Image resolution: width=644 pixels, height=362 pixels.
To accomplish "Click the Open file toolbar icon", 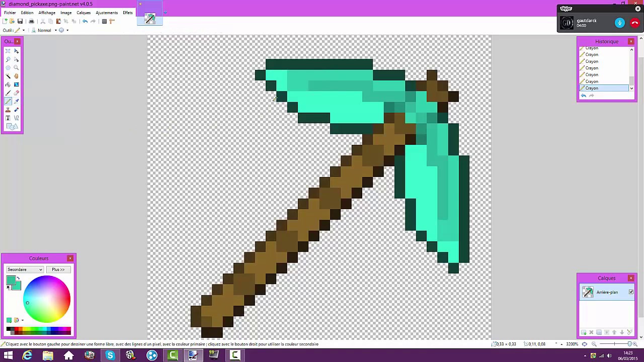I will 12,21.
